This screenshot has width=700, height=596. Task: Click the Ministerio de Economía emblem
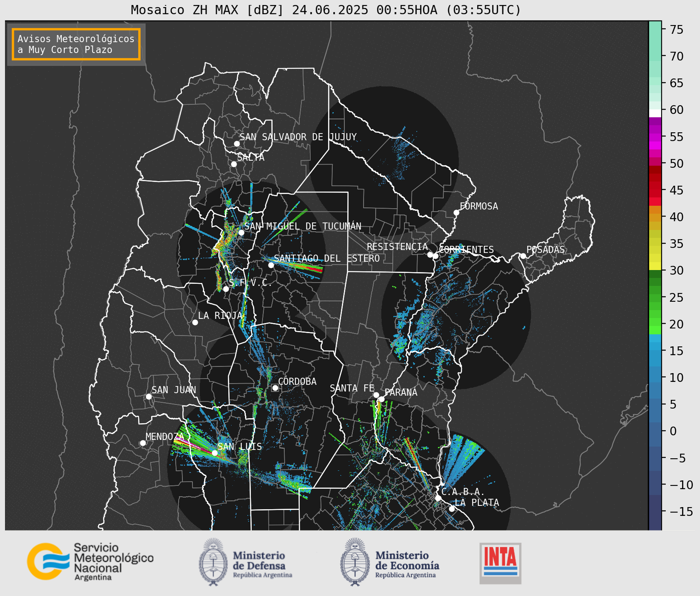(x=355, y=562)
